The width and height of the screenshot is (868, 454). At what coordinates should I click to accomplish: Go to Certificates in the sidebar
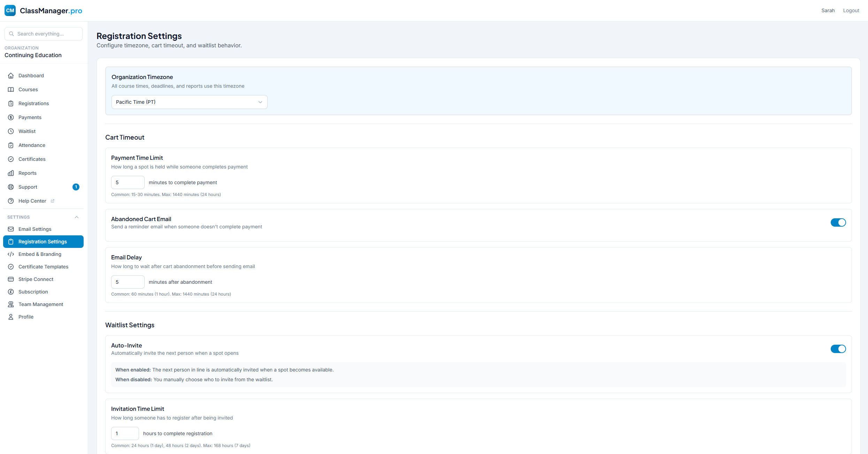(x=32, y=159)
